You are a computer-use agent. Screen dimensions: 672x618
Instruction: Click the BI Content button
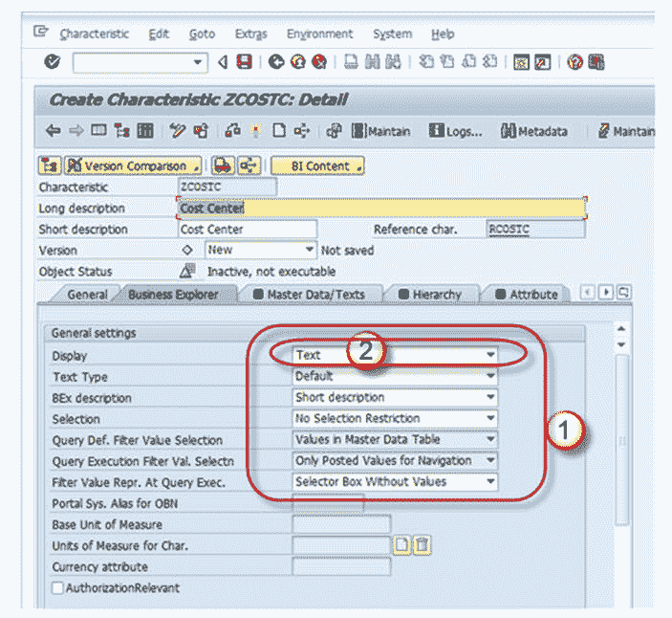click(317, 166)
